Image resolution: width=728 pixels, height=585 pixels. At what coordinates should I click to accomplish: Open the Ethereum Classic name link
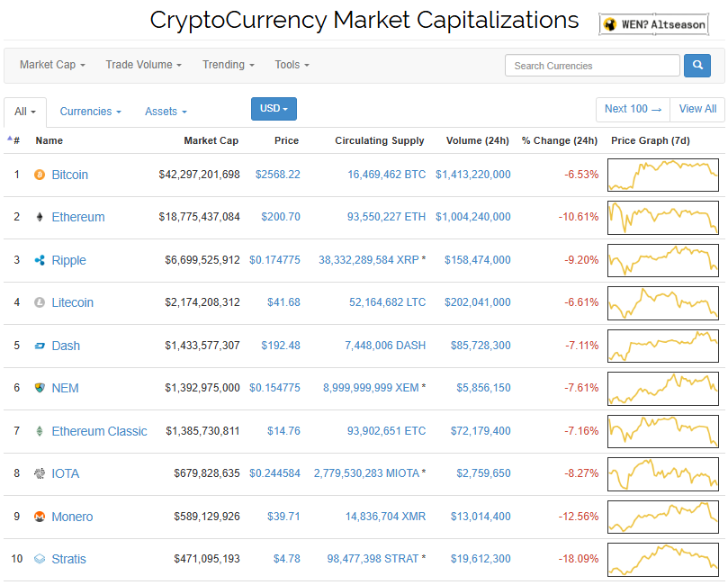(99, 431)
